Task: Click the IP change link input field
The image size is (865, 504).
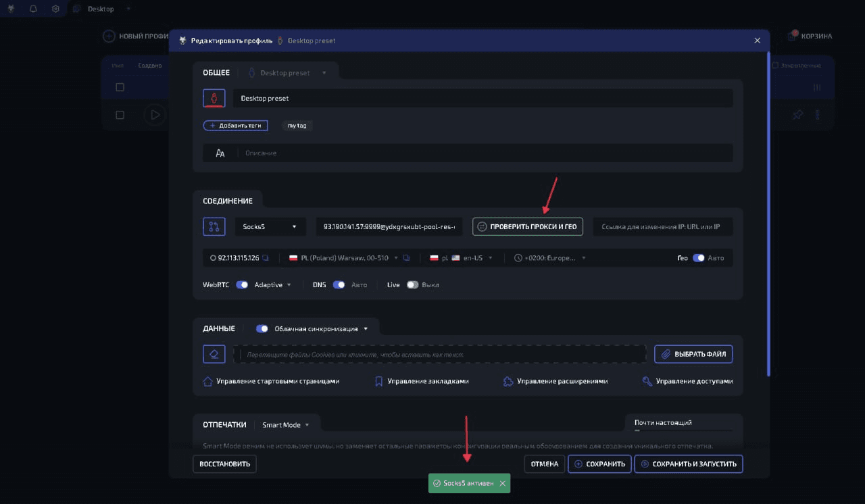Action: [x=663, y=226]
